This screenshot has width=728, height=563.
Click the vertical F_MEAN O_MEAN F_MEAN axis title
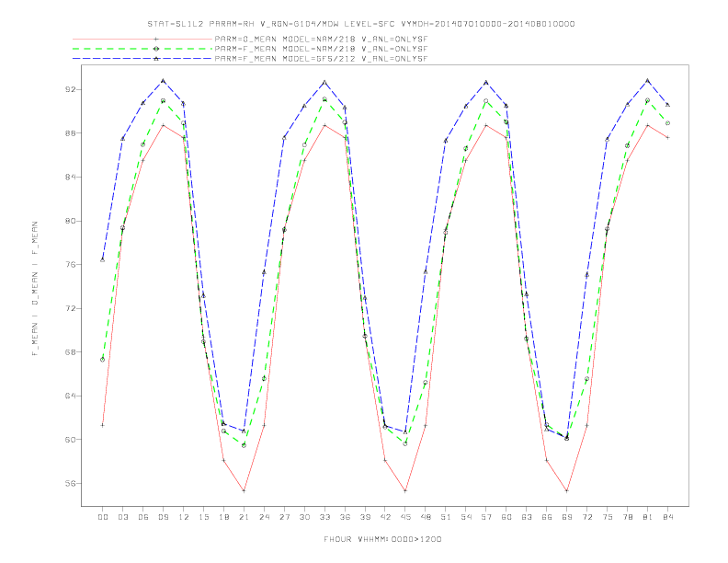point(35,289)
